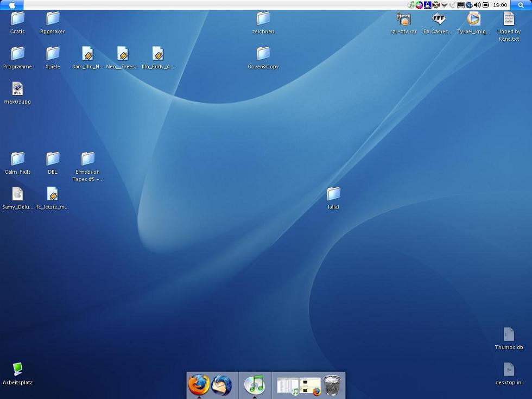This screenshot has width=532, height=399.
Task: Select the max03.jpg image file
Action: pos(17,89)
